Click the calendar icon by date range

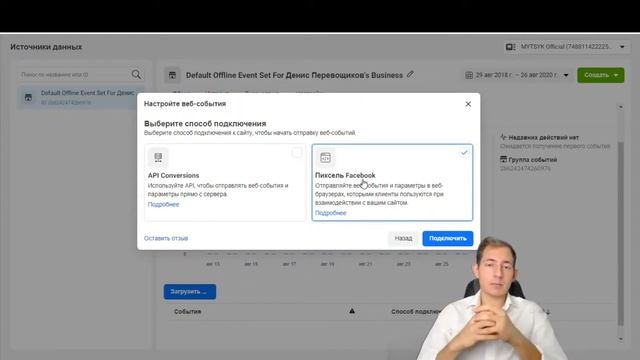click(x=469, y=75)
